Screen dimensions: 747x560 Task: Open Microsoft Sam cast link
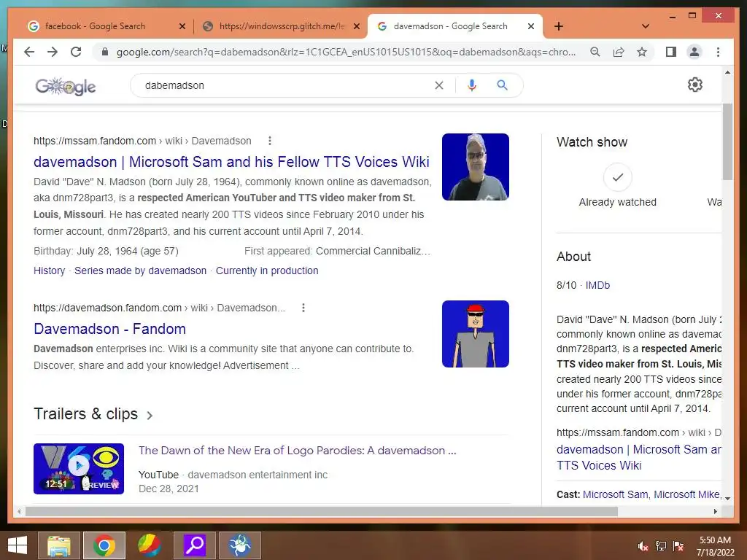tap(615, 495)
